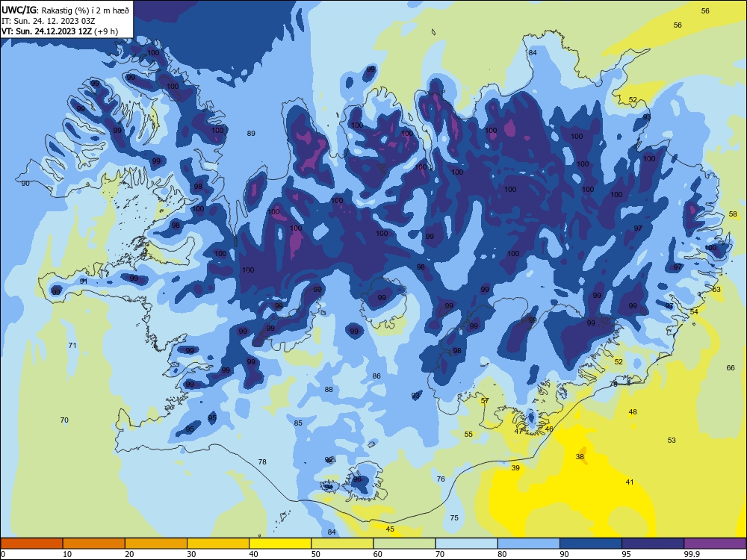
Task: Click the humidity value '71' on the west side
Action: [x=72, y=345]
